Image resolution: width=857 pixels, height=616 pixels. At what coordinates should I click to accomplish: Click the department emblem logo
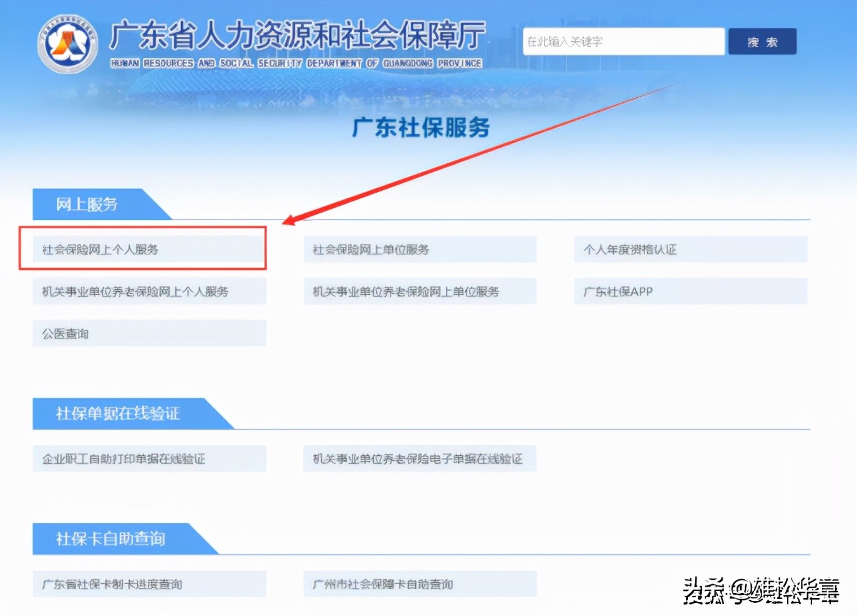click(x=67, y=41)
